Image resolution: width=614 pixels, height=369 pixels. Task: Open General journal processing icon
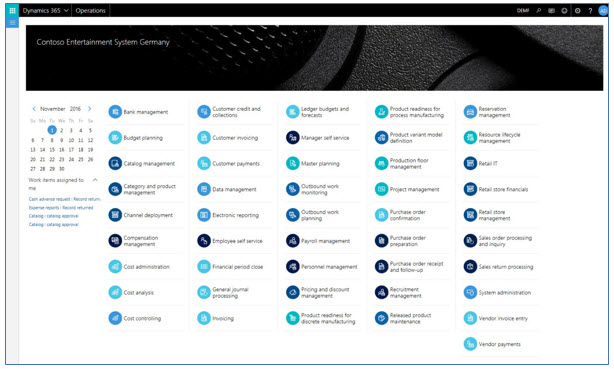pos(204,293)
